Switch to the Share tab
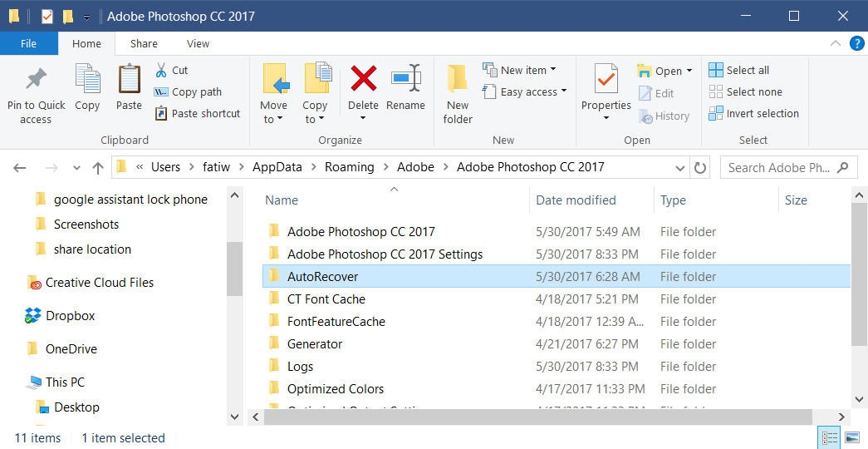Screen dimensions: 868x449 [x=144, y=44]
